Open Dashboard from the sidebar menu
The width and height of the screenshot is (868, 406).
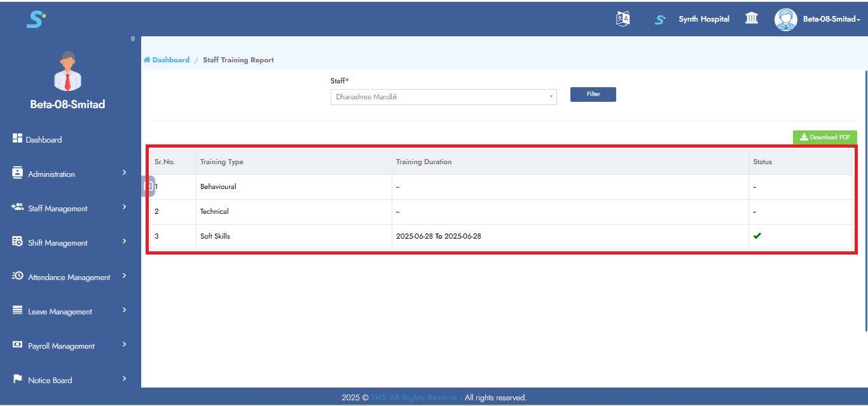[44, 140]
